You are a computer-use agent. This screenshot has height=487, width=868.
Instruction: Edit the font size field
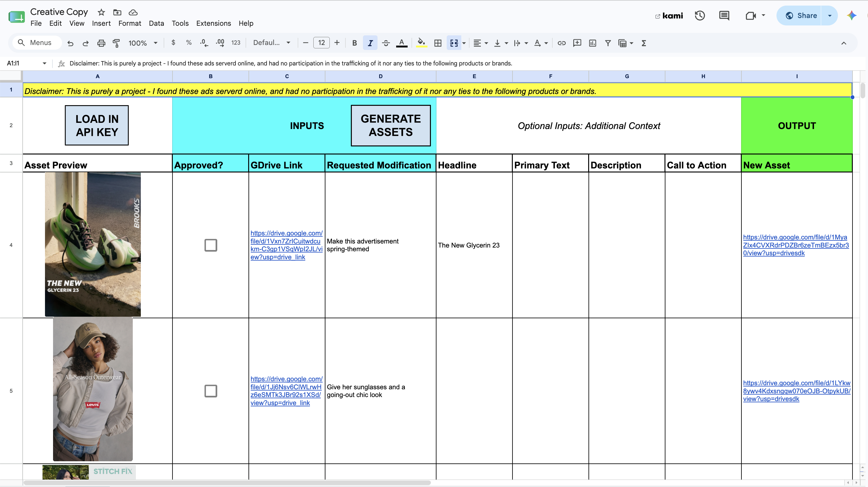point(321,43)
